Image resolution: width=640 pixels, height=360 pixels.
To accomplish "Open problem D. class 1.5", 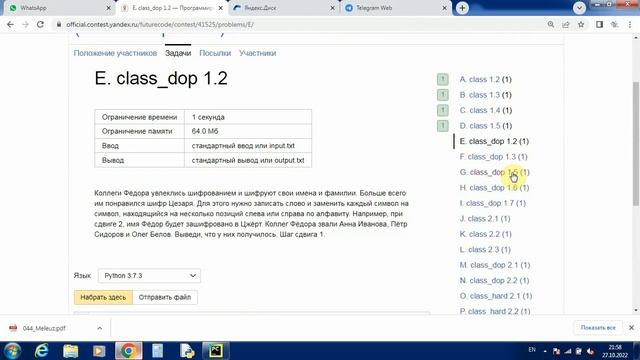I will (486, 126).
